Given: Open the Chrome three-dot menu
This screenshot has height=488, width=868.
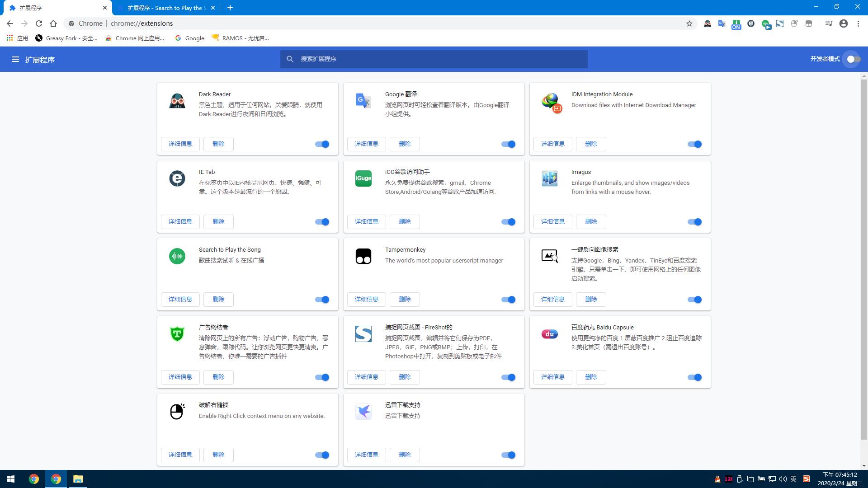Looking at the screenshot, I should tap(858, 23).
